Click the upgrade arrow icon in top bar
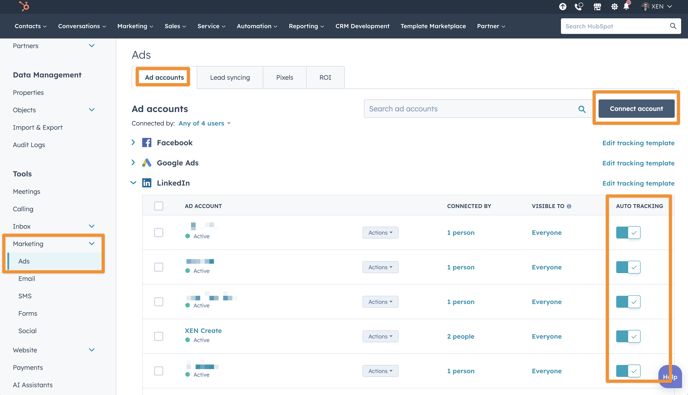This screenshot has height=395, width=688. tap(563, 6)
